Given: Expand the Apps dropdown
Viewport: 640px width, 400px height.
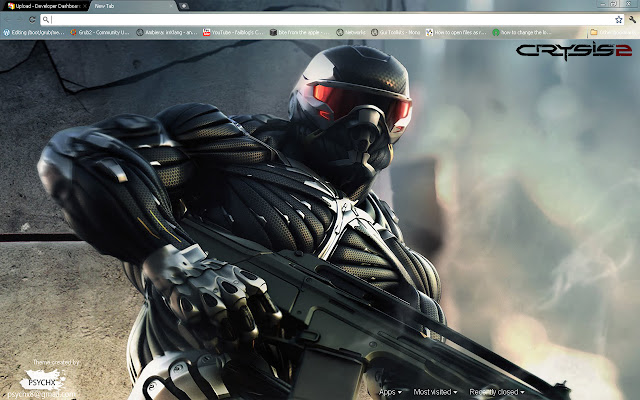Looking at the screenshot, I should (390, 392).
